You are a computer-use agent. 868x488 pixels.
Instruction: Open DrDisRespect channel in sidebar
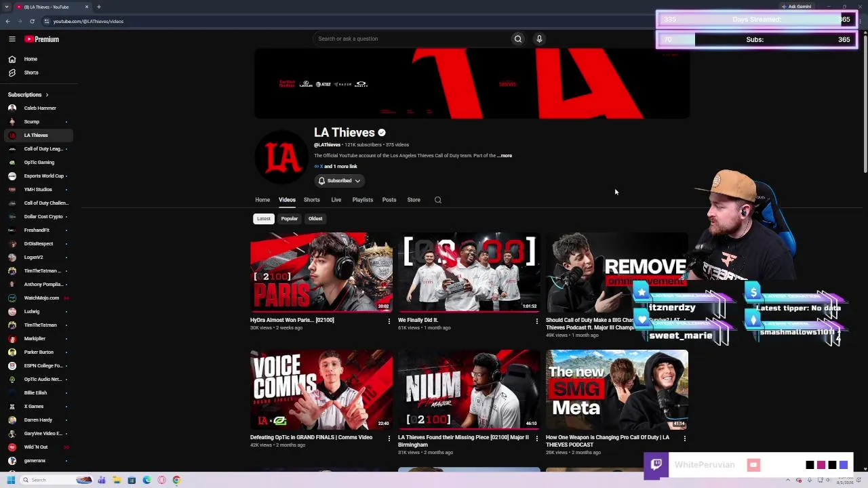(38, 244)
